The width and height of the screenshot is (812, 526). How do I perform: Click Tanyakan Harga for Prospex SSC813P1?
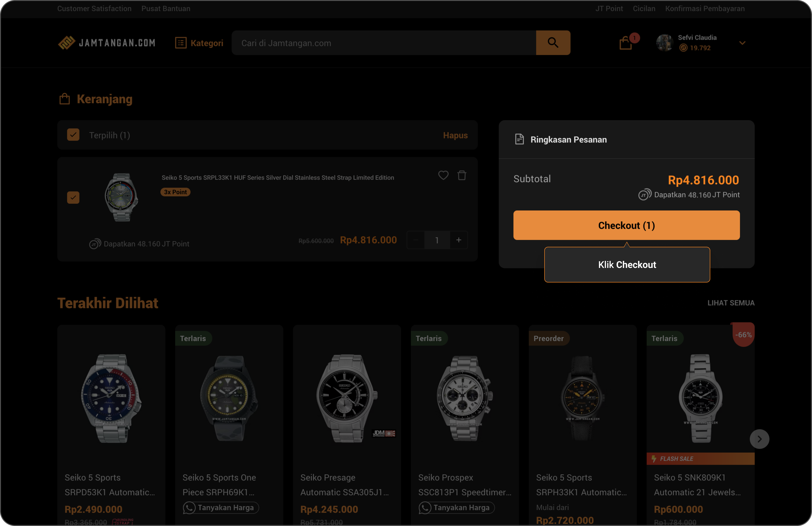(456, 508)
